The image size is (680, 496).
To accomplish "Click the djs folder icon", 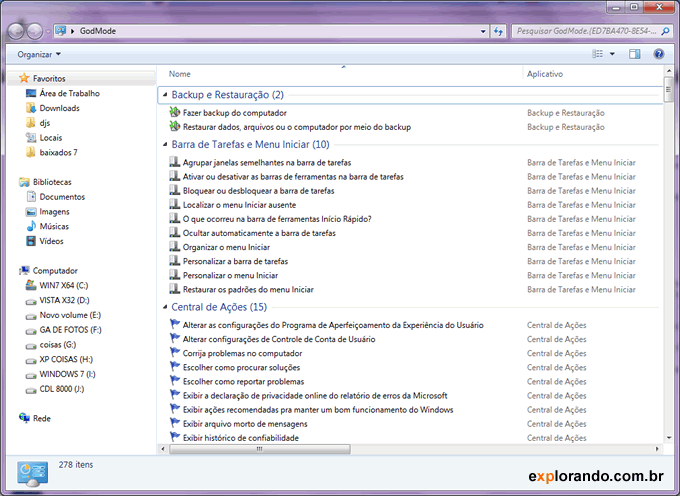I will point(31,123).
